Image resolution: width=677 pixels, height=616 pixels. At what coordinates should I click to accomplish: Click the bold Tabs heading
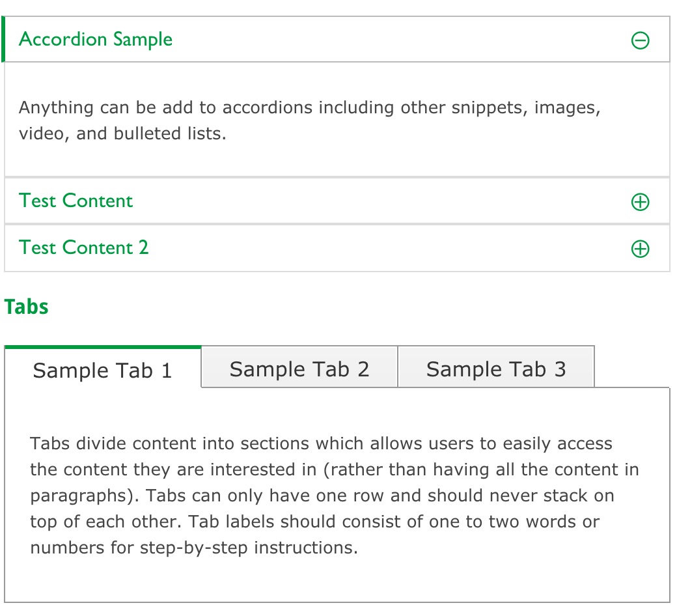(x=26, y=306)
